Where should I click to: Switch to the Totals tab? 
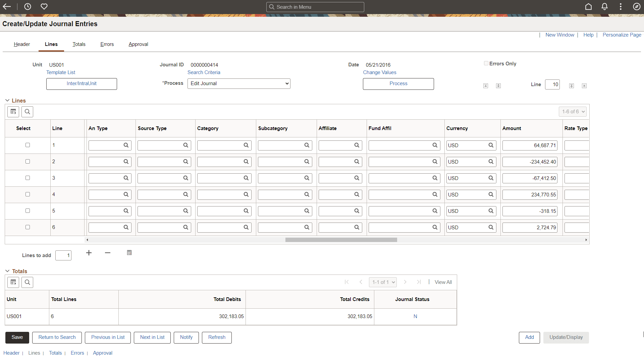pyautogui.click(x=79, y=44)
